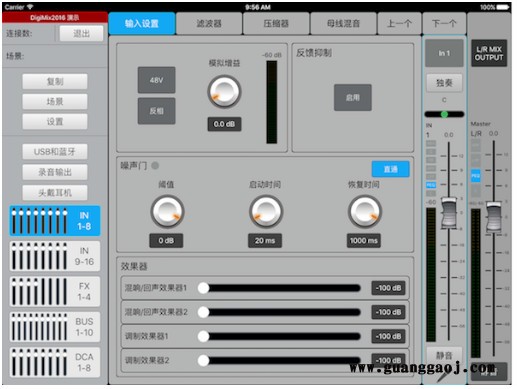
Task: Click the 复制 copy button
Action: [55, 81]
